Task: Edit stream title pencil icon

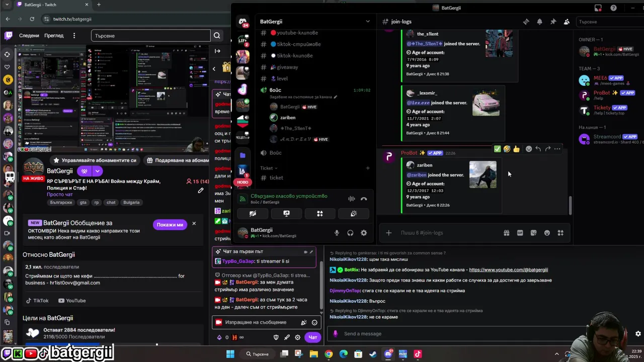Action: 200,190
